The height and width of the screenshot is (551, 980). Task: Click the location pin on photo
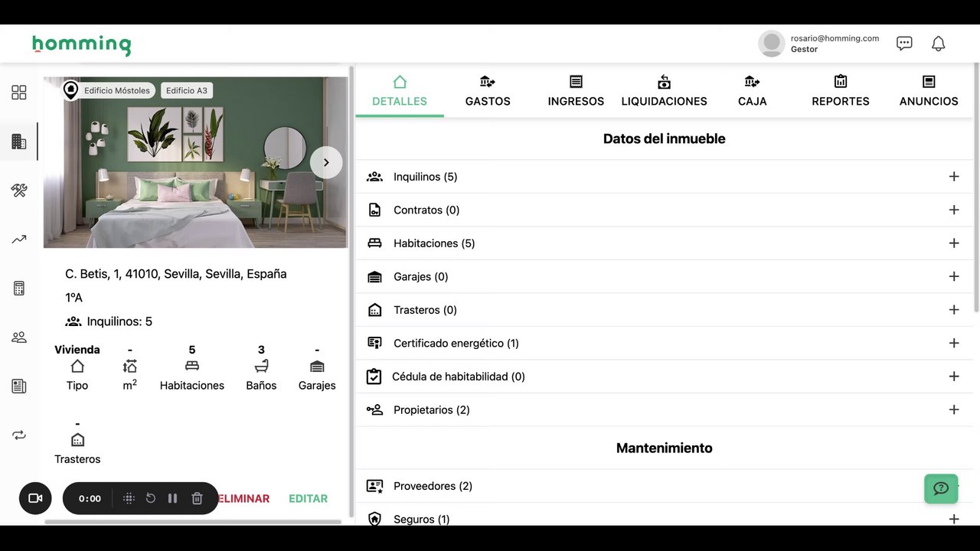click(70, 90)
